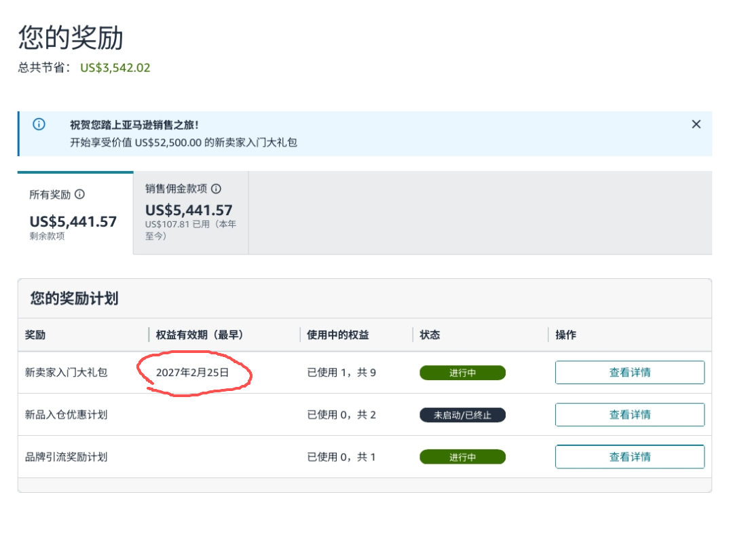Viewport: 729px width, 560px height.
Task: Switch to the 所有奖励 tab
Action: coord(75,213)
